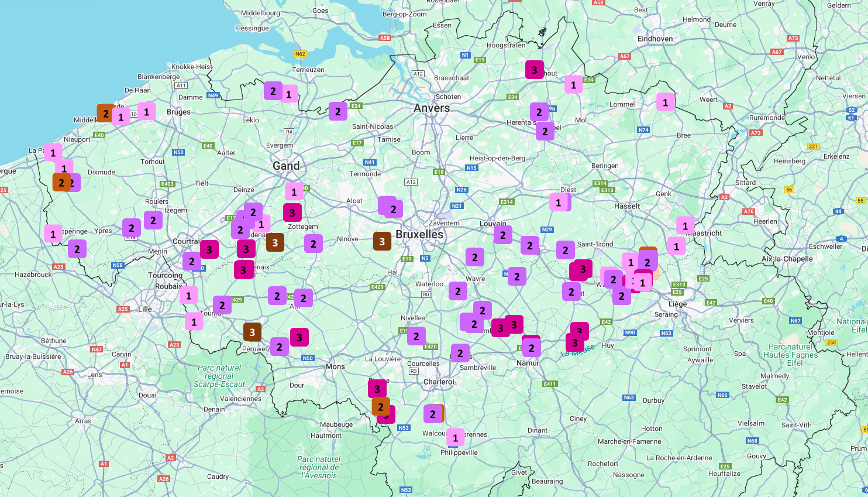Click the pink 1 marker above Maastricht
The image size is (868, 497).
click(x=685, y=225)
